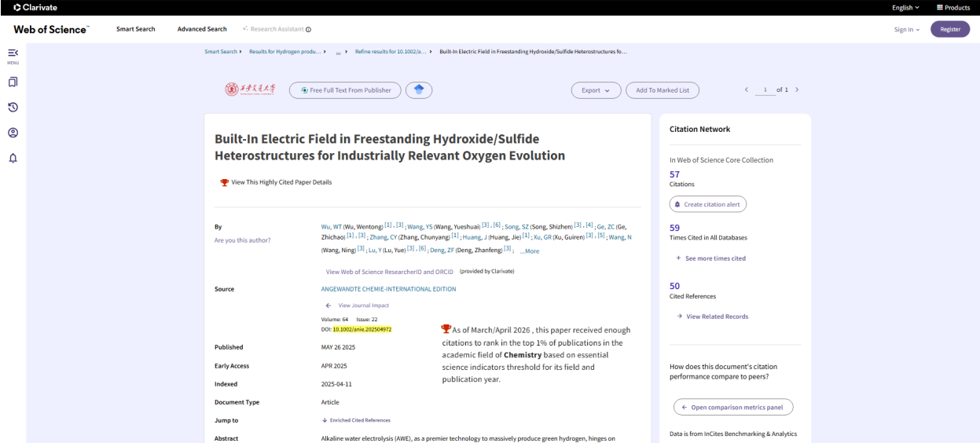This screenshot has width=980, height=443.
Task: Expand the author list with ...More
Action: pyautogui.click(x=530, y=251)
